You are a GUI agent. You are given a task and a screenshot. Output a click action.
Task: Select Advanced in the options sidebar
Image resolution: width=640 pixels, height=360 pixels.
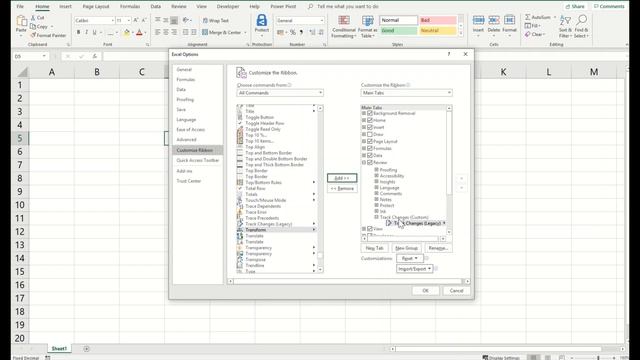187,140
